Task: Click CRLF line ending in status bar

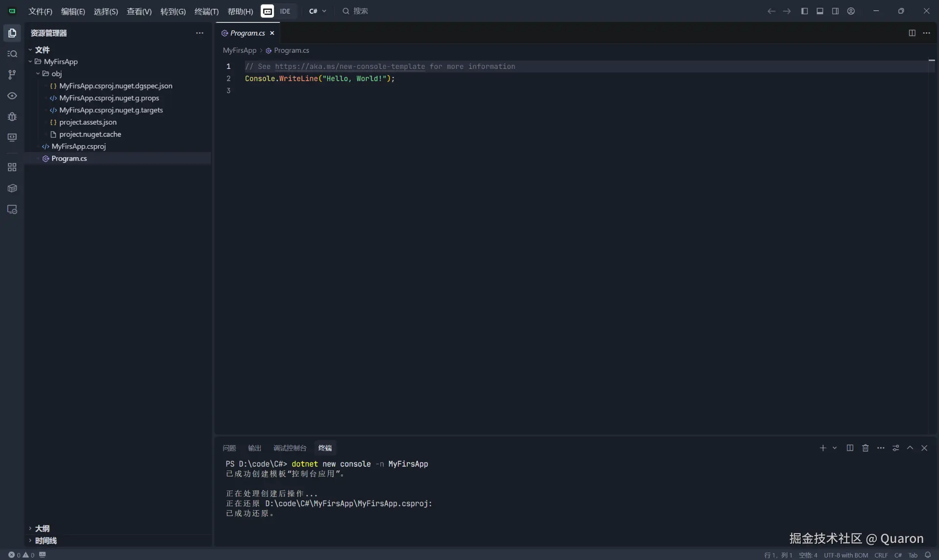Action: click(881, 555)
